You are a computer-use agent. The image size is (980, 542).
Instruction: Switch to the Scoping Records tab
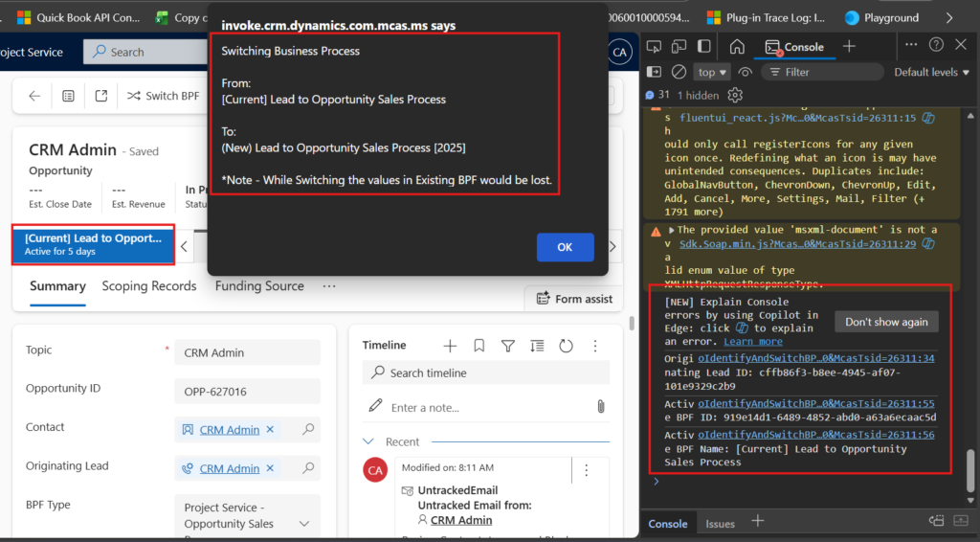click(149, 286)
